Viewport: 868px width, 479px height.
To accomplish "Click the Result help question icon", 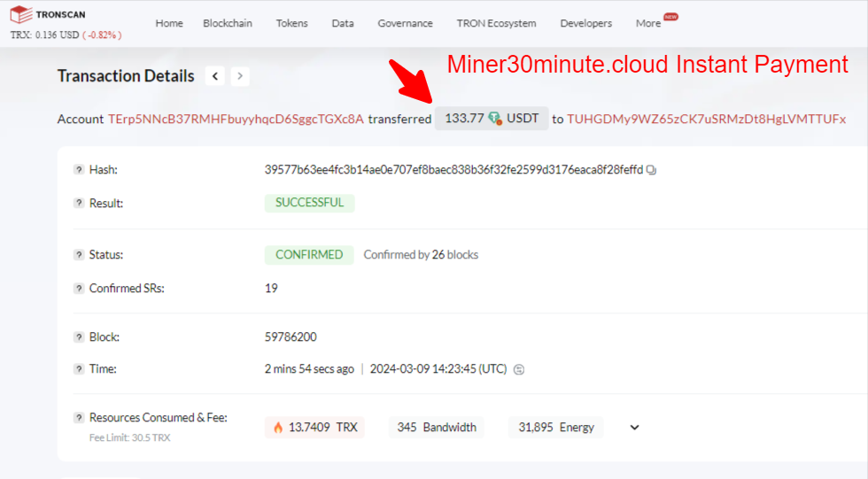I will (79, 203).
